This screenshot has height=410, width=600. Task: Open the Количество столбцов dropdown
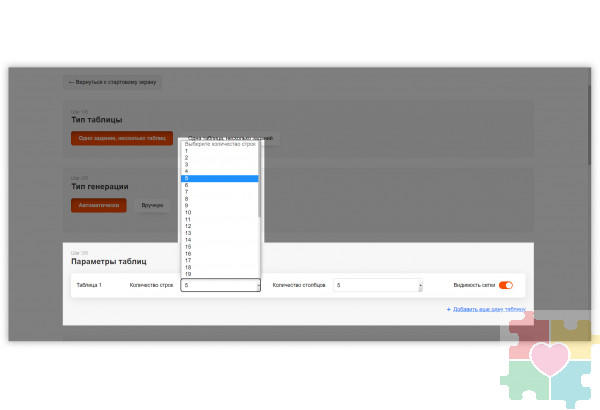coord(377,285)
